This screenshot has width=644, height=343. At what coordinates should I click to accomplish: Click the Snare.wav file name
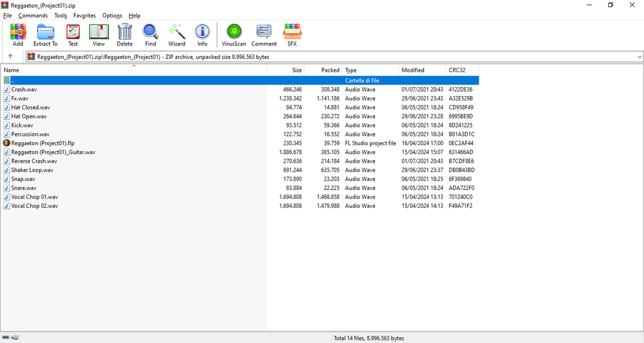point(24,188)
